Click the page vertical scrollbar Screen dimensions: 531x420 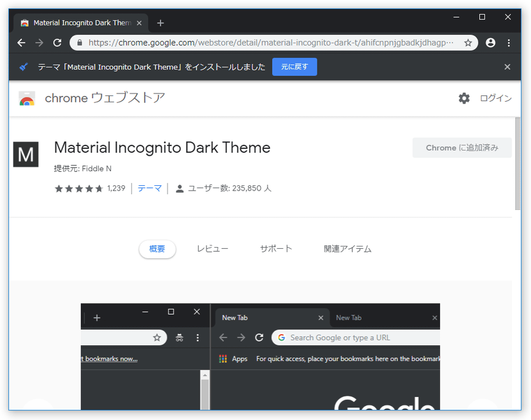click(x=517, y=164)
